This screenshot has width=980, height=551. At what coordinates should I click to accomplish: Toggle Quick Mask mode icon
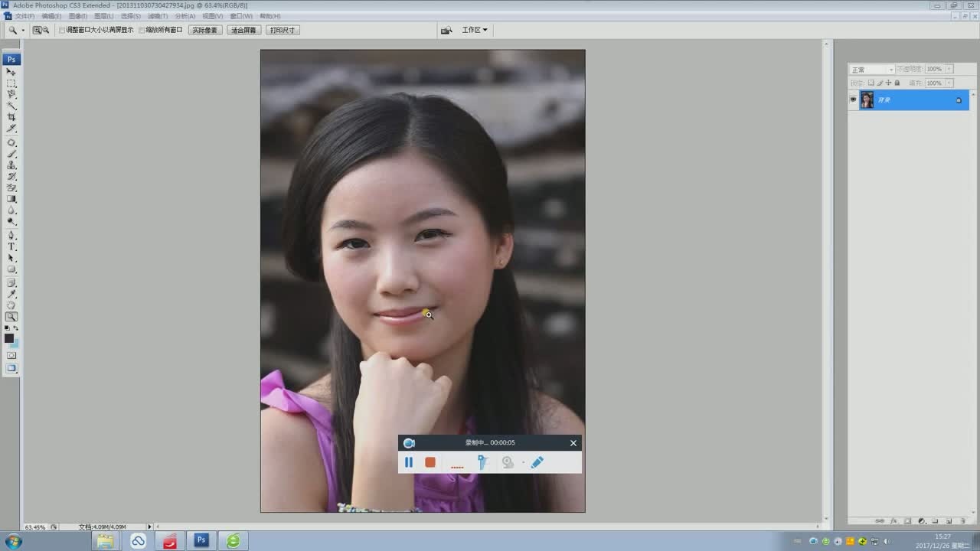[11, 355]
